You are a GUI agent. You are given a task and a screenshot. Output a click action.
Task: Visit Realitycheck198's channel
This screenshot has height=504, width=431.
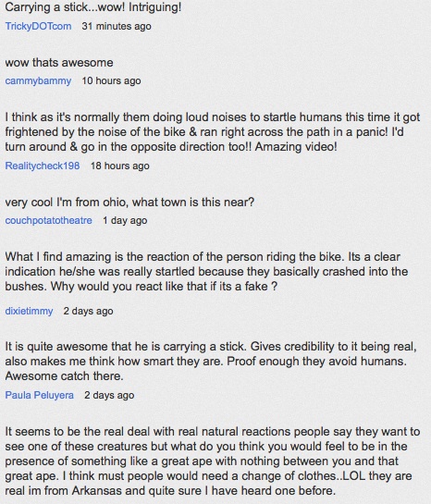click(43, 166)
